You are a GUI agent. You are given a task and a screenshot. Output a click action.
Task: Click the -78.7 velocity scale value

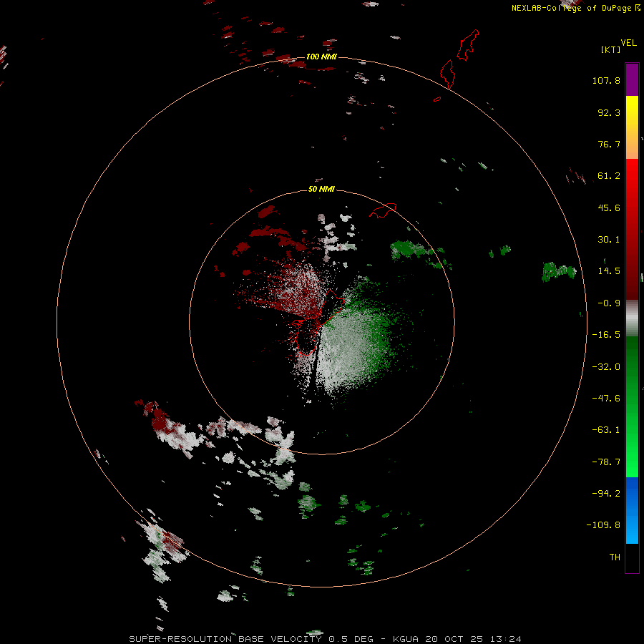606,462
